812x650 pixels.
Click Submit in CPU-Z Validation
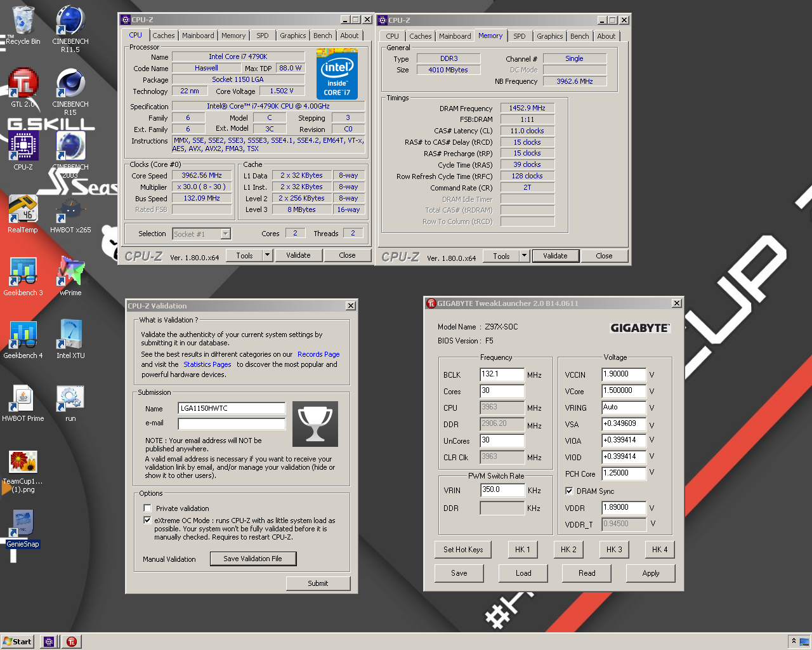point(318,583)
